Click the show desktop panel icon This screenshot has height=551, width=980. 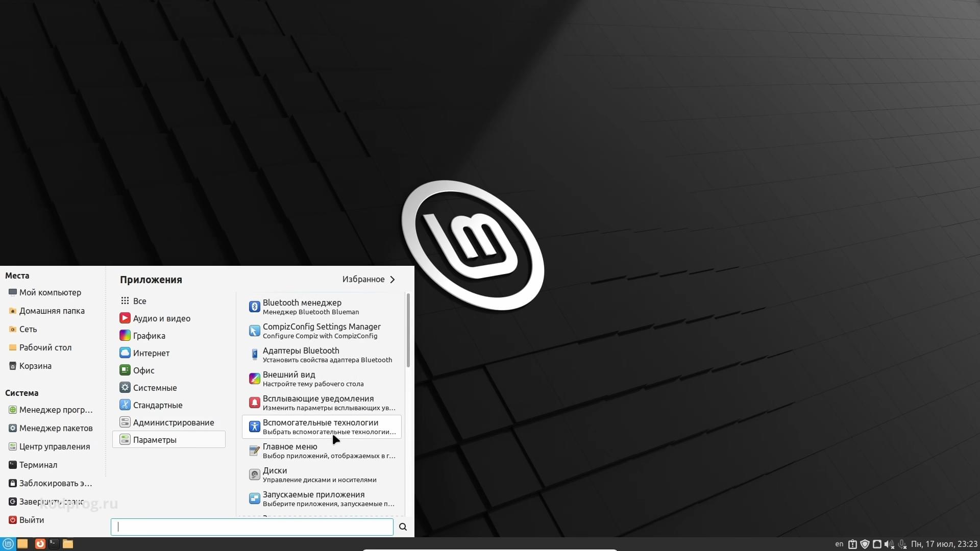pyautogui.click(x=22, y=544)
